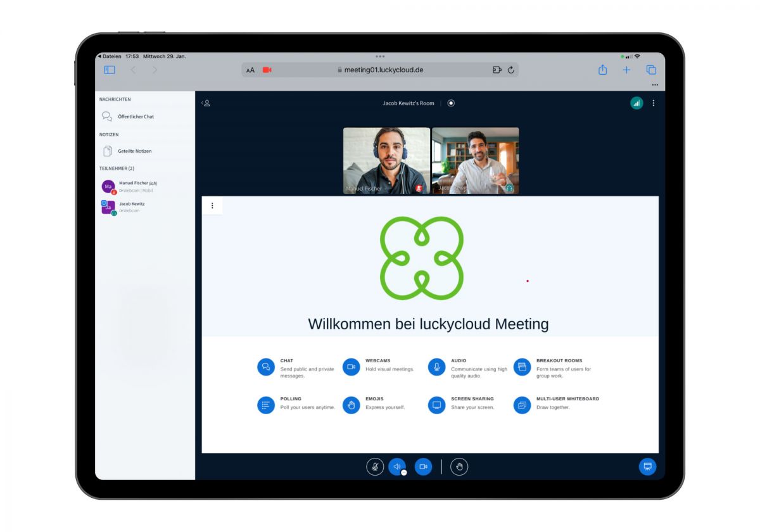Screen dimensions: 760x532
Task: Click the Chat feature icon on slide
Action: (266, 367)
